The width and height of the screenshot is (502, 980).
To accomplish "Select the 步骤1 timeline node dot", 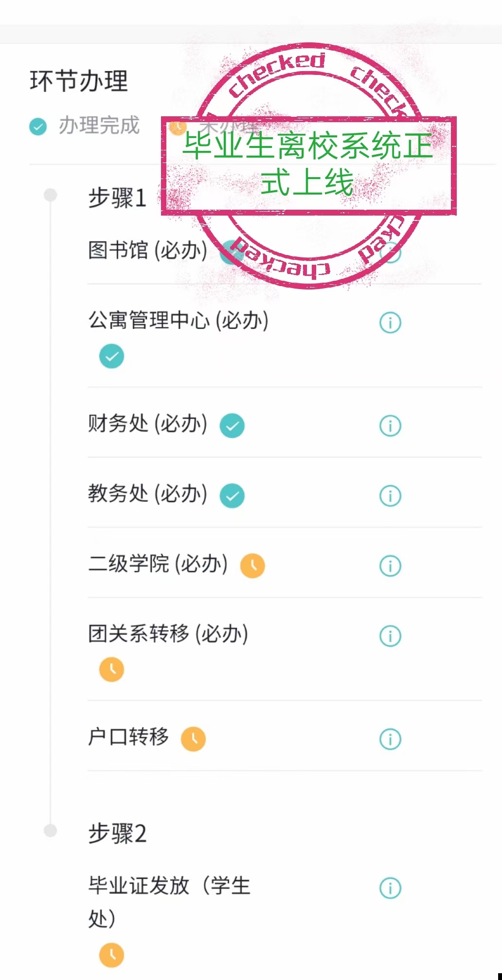I will click(50, 195).
